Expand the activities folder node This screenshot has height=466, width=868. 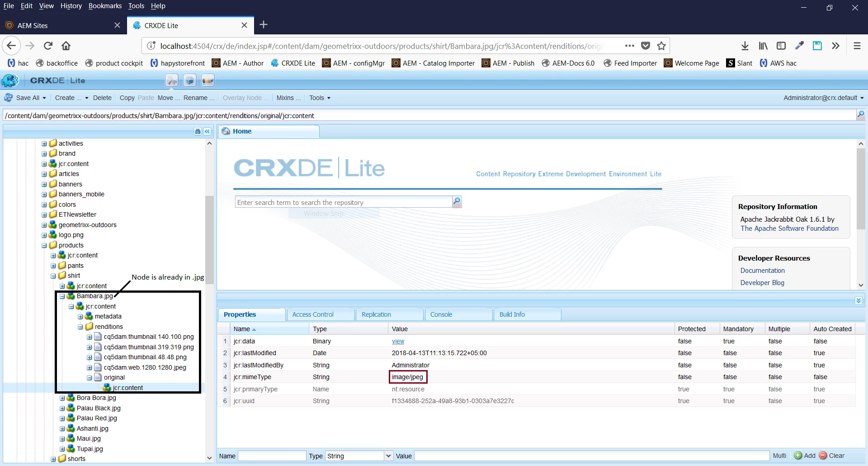pyautogui.click(x=44, y=144)
